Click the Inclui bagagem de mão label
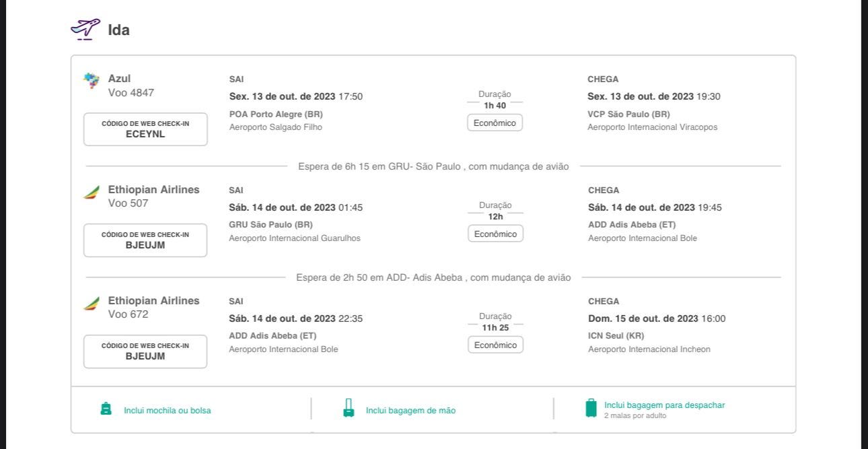This screenshot has height=449, width=868. click(x=410, y=411)
